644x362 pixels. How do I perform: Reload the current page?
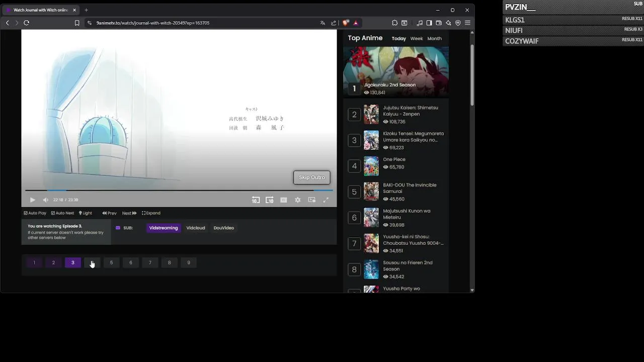point(27,23)
